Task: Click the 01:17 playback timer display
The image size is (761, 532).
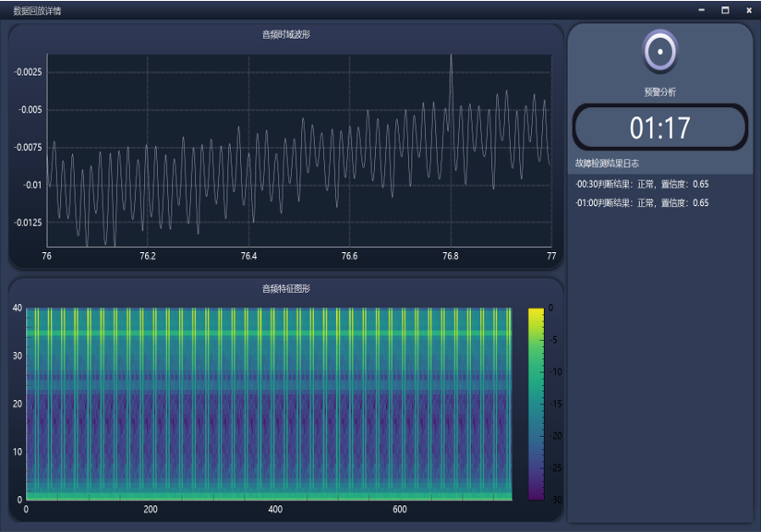Action: point(659,127)
